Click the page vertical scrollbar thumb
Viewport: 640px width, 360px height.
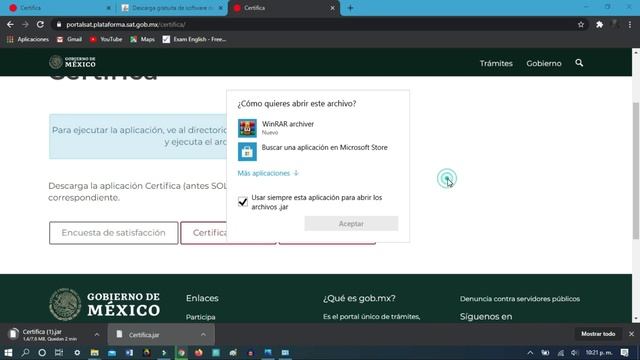636,171
